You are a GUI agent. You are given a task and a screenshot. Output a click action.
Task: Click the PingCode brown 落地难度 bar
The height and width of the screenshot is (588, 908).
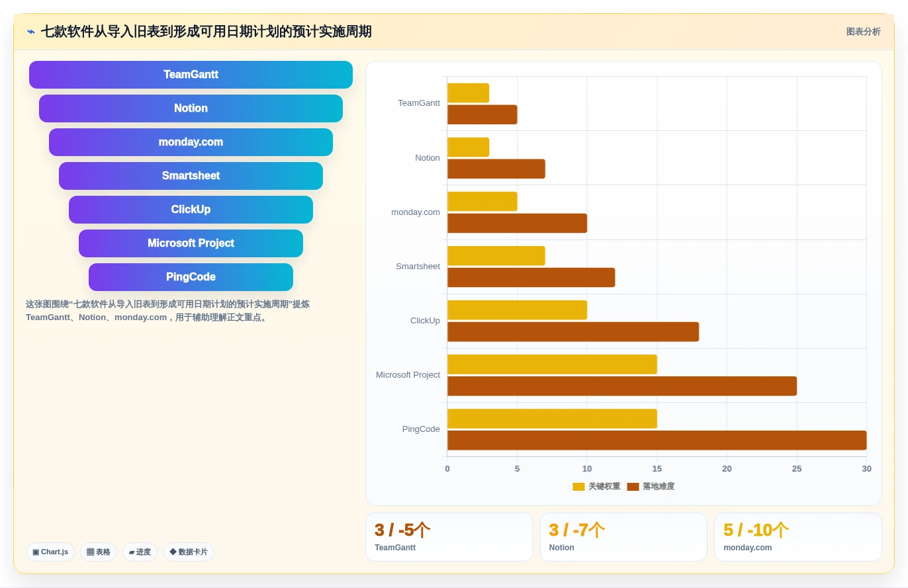pyautogui.click(x=657, y=440)
